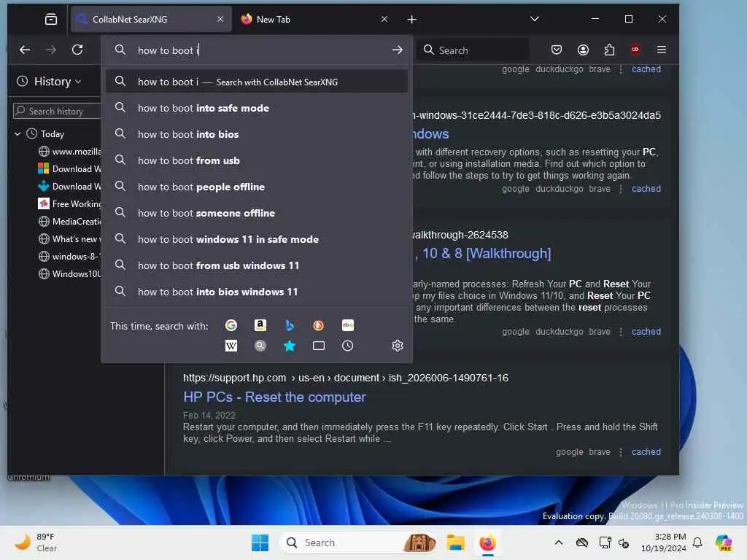Viewport: 747px width, 560px height.
Task: Click Firefox icon in taskbar
Action: [x=487, y=542]
